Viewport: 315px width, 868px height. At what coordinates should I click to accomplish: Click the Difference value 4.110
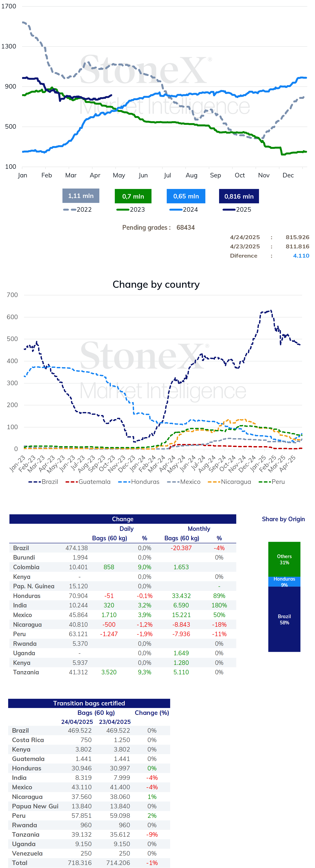(x=301, y=256)
